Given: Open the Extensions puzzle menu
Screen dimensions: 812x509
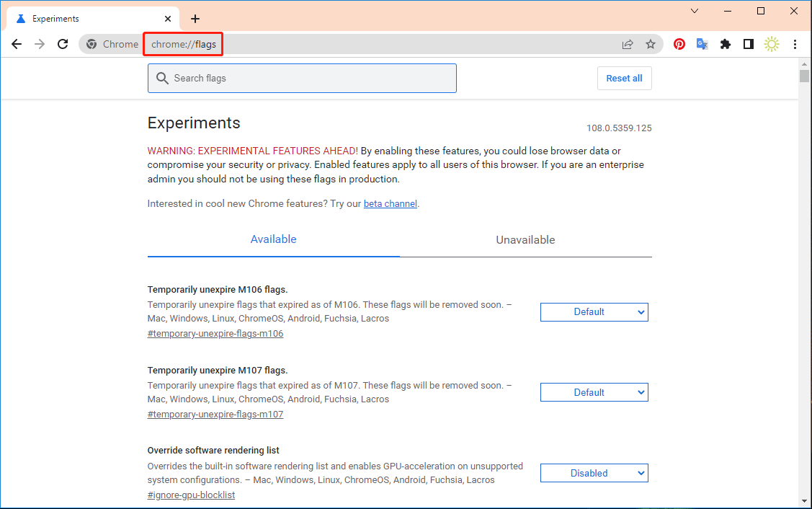Looking at the screenshot, I should pos(726,44).
